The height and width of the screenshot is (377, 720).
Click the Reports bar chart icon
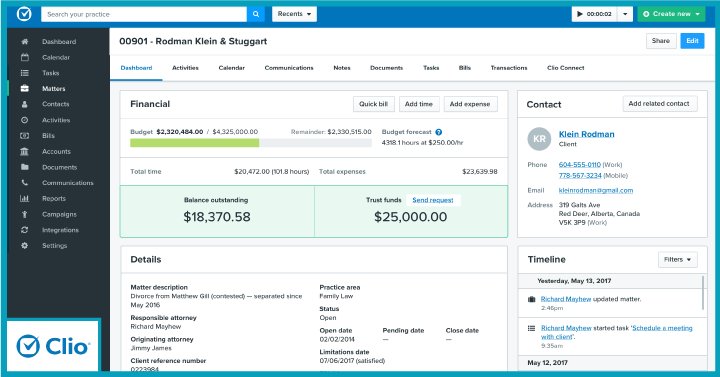[x=25, y=198]
